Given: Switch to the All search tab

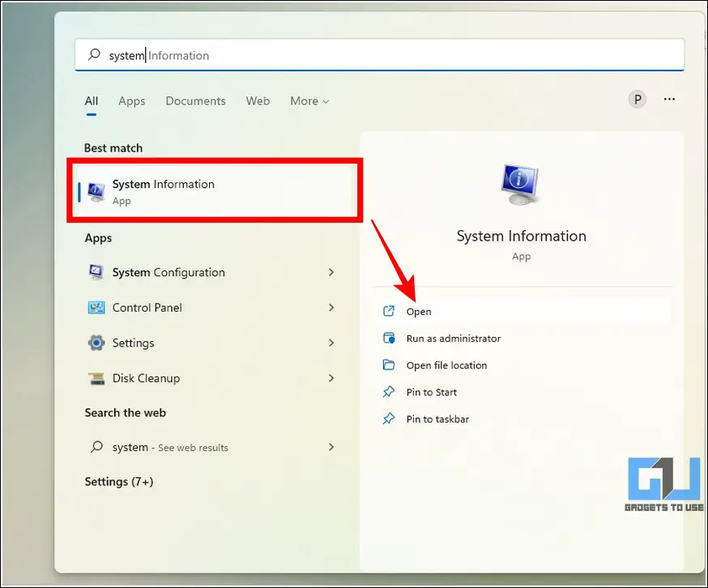Looking at the screenshot, I should click(92, 101).
